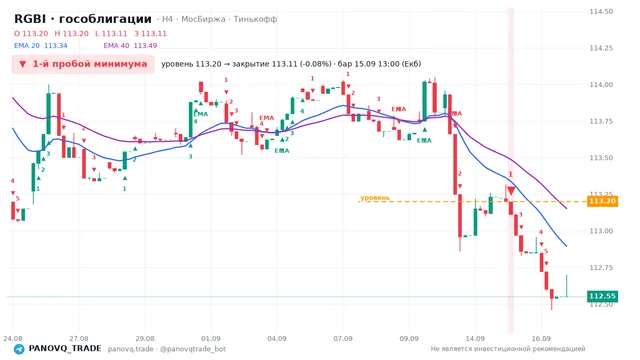
Task: Click the PANOVQ_TRADE brand name
Action: [65, 349]
